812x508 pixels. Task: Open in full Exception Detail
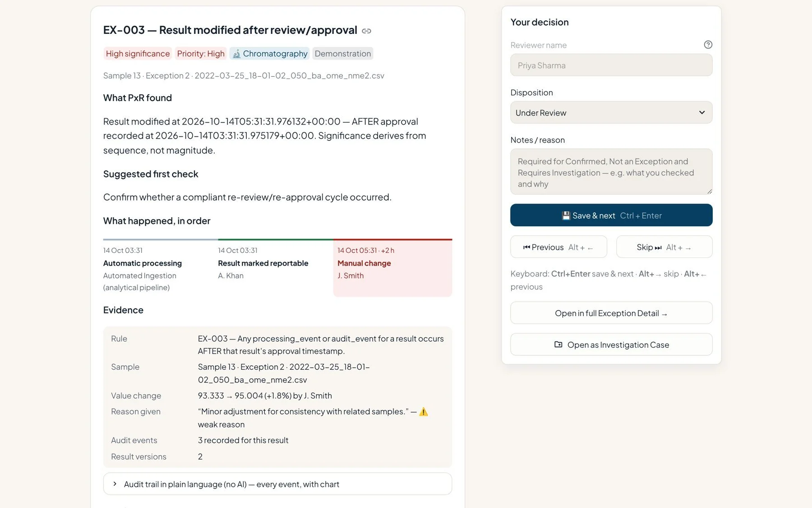tap(611, 313)
